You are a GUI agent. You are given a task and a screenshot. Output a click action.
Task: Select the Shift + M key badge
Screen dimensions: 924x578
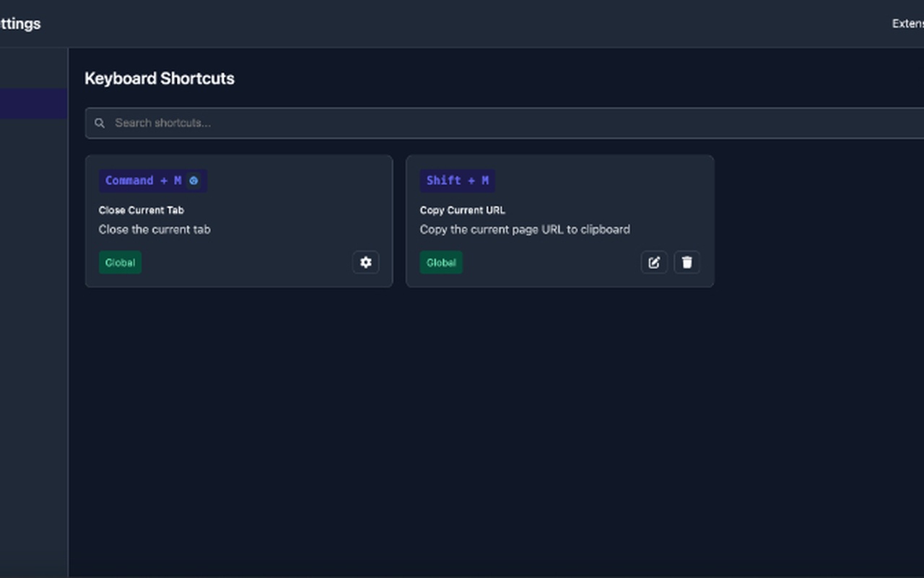pyautogui.click(x=457, y=181)
